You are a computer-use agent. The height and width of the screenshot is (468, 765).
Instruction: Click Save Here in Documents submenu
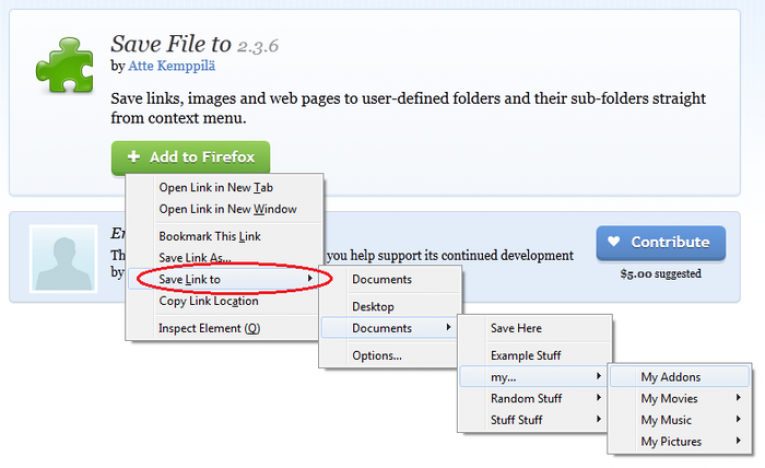535,328
